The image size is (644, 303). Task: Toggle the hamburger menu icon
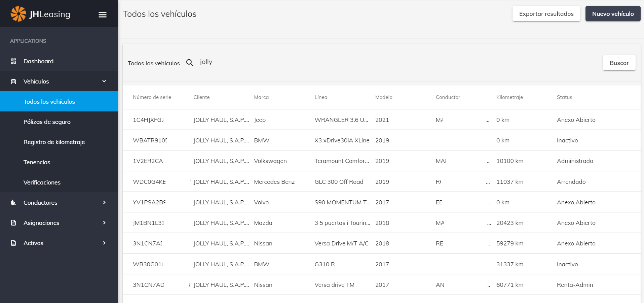click(x=103, y=14)
